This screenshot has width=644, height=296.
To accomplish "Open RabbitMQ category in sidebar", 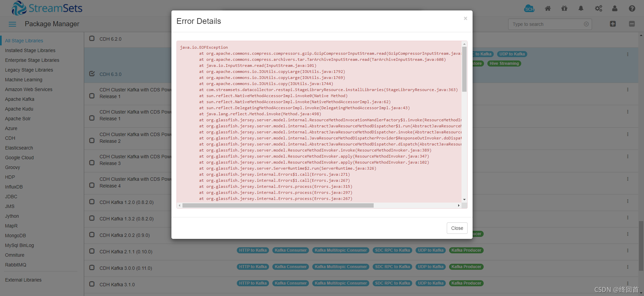I will pyautogui.click(x=15, y=265).
